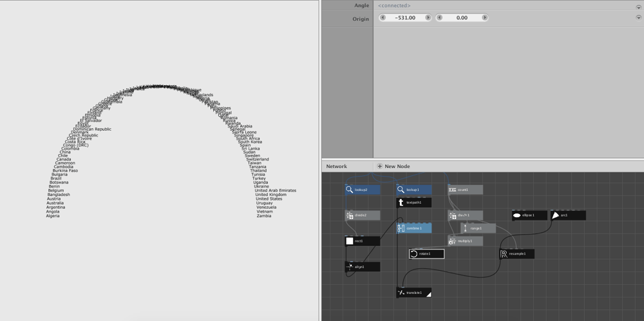The height and width of the screenshot is (321, 644).
Task: Click the 'United Kingdom' text in viewer
Action: click(x=270, y=195)
